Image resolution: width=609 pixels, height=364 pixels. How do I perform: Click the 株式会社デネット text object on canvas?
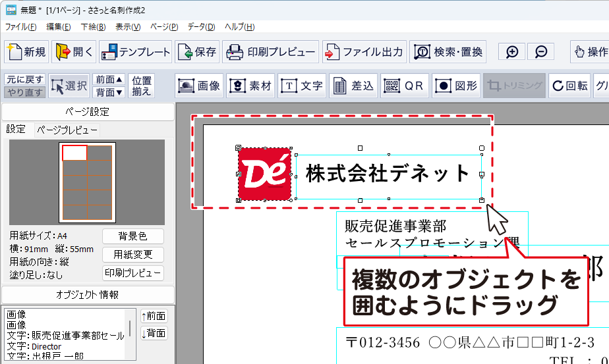[x=388, y=176]
